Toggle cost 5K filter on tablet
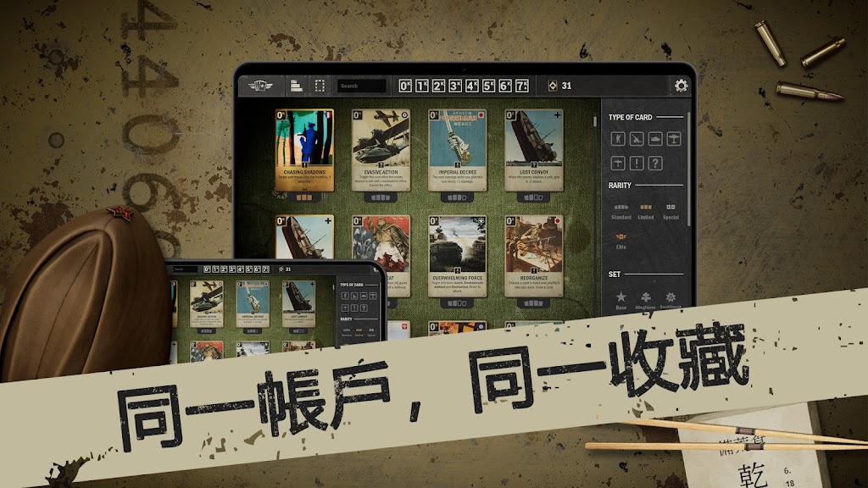Screen dimensions: 868x488 point(488,86)
